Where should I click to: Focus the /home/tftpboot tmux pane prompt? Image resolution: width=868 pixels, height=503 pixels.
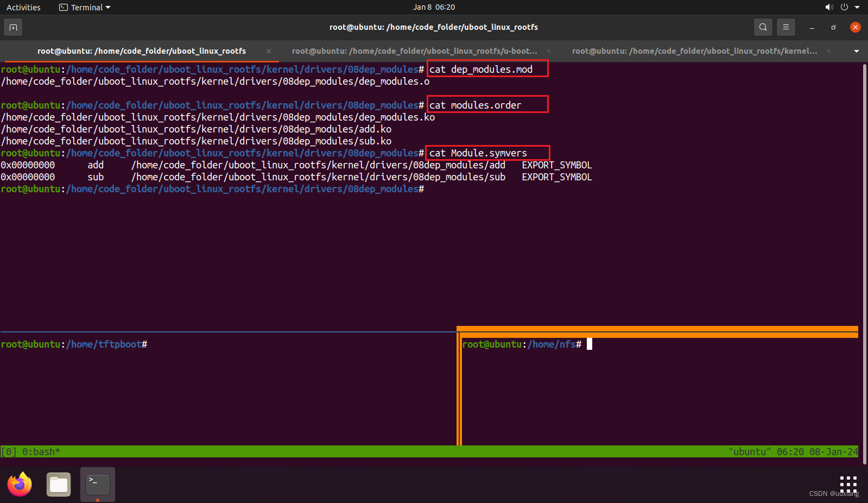(x=74, y=344)
